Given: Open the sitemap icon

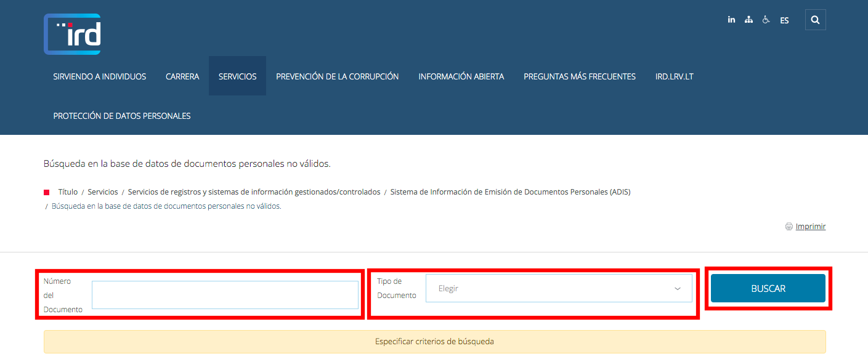Looking at the screenshot, I should tap(748, 20).
